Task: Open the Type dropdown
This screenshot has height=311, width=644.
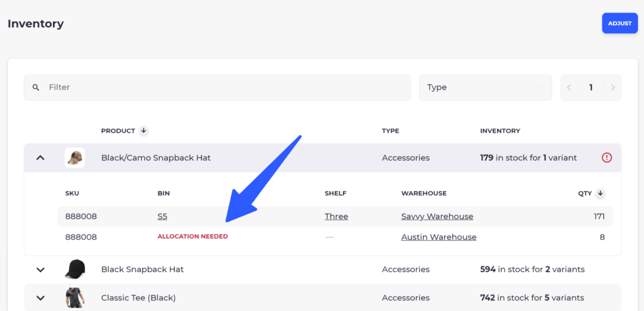Action: point(485,88)
